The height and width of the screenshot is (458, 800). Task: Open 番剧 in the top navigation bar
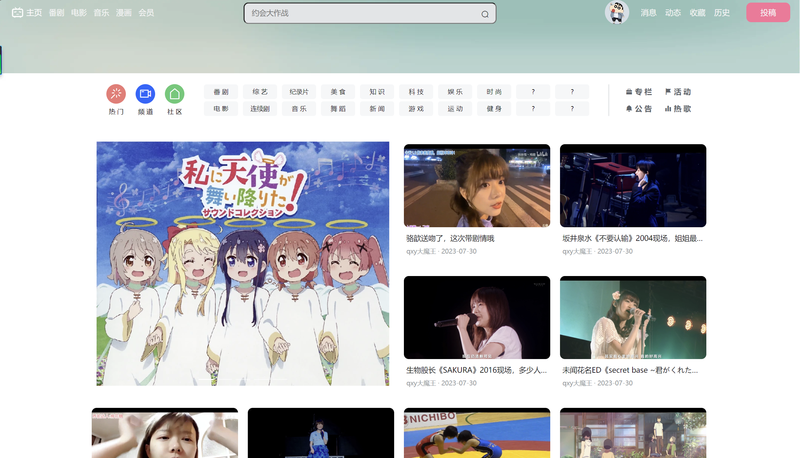[57, 13]
